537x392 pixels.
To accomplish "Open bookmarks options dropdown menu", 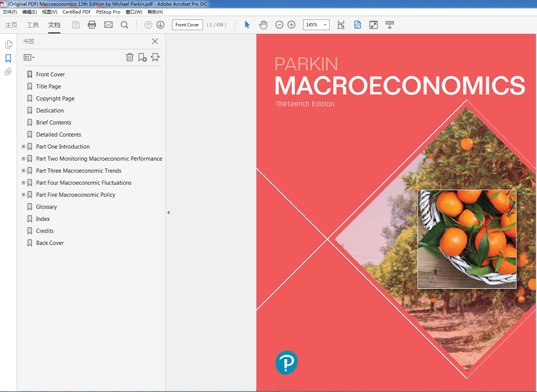I will (x=29, y=58).
